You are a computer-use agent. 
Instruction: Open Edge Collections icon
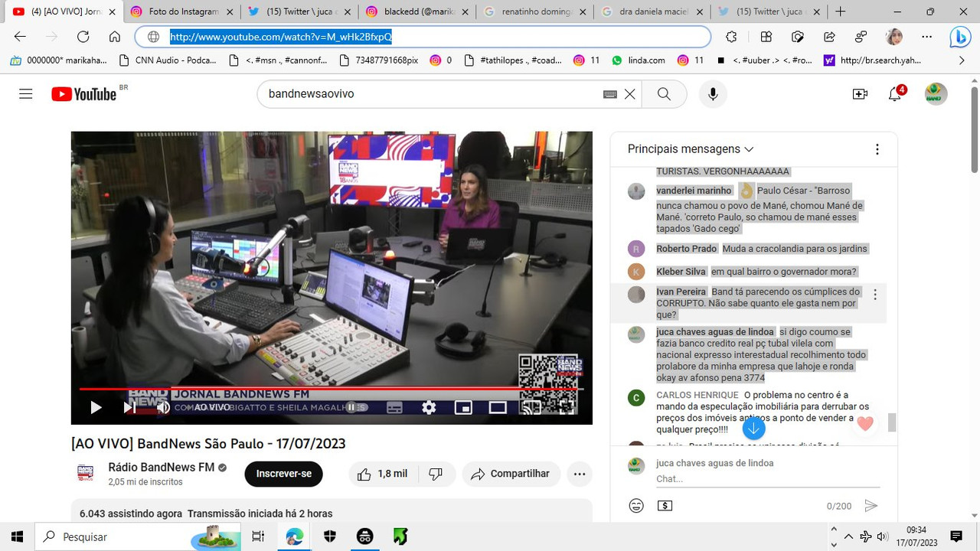pos(766,37)
